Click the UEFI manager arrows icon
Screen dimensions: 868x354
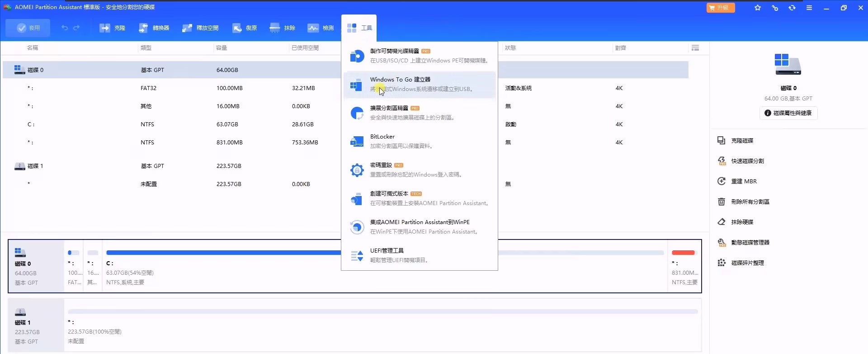(x=357, y=256)
